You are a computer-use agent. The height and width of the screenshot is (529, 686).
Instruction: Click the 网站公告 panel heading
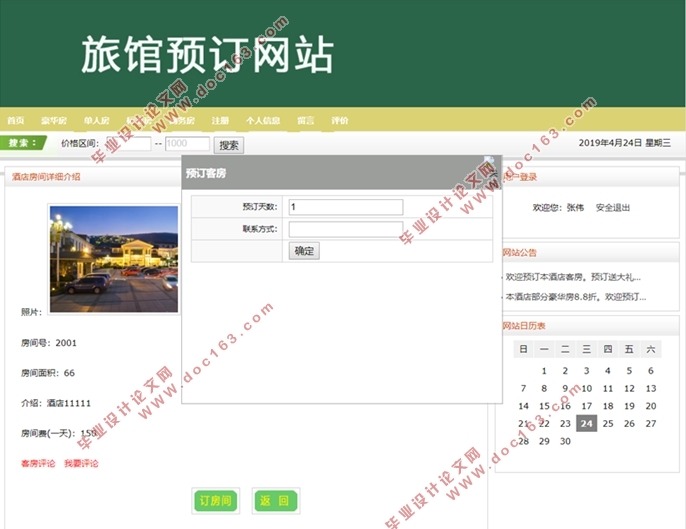tap(519, 252)
